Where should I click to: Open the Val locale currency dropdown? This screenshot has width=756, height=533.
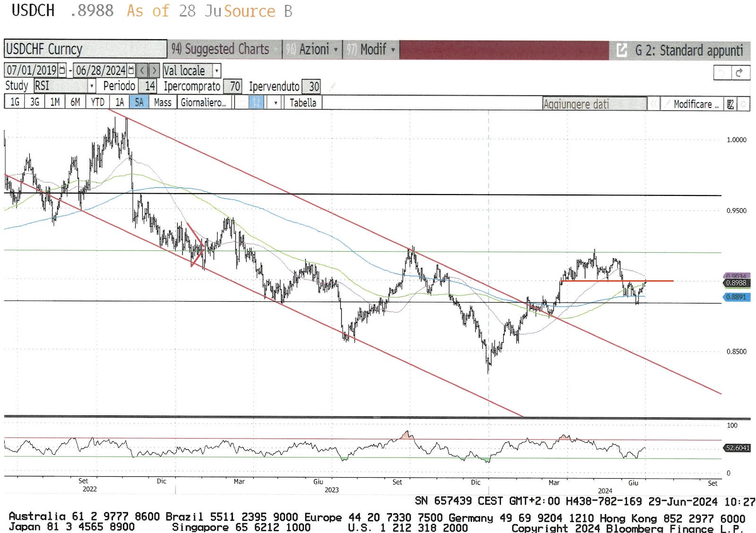pyautogui.click(x=192, y=71)
